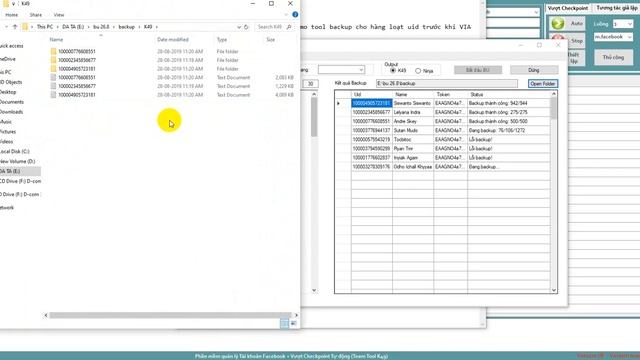Select the K49 output radio button
Image resolution: width=640 pixels, height=360 pixels.
pos(393,71)
